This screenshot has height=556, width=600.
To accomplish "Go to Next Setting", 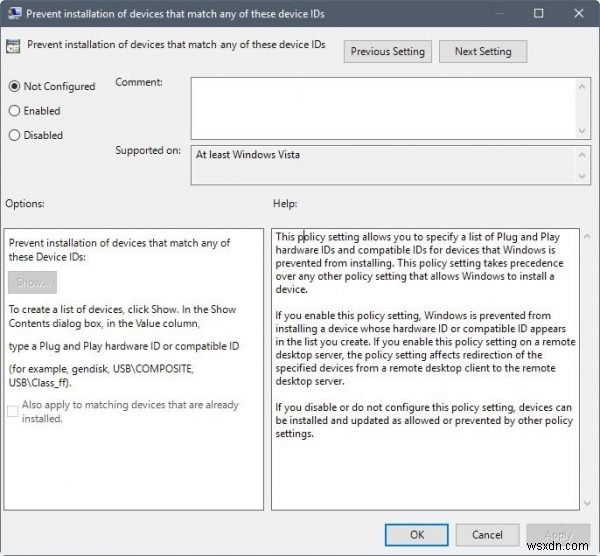I will pyautogui.click(x=483, y=52).
